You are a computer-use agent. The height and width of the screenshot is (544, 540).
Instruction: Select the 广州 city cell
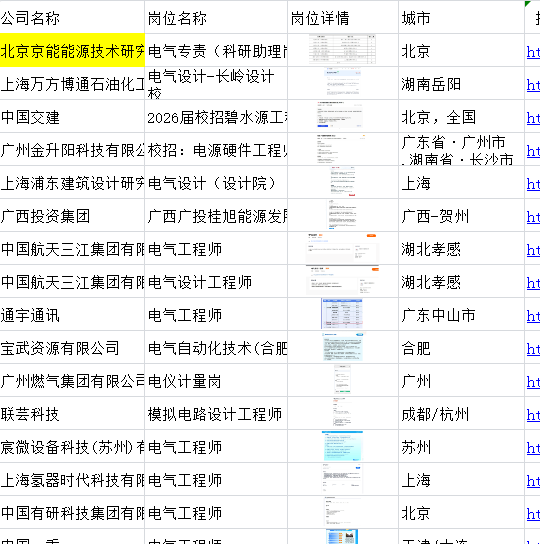point(461,380)
